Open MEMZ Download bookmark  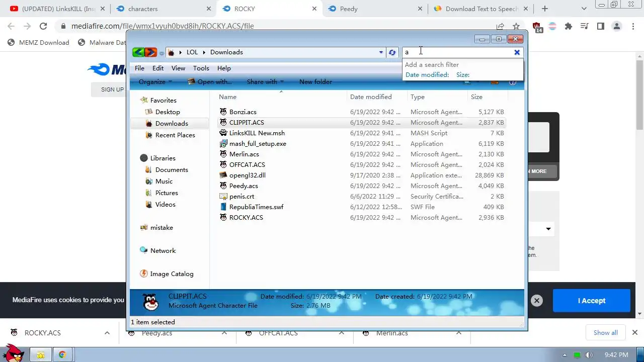click(38, 42)
